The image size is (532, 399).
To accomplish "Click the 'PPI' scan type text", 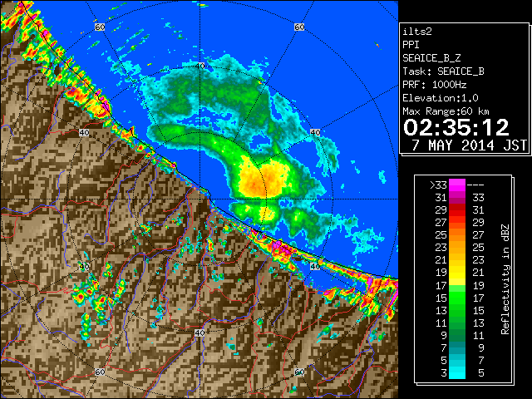I will click(x=411, y=45).
